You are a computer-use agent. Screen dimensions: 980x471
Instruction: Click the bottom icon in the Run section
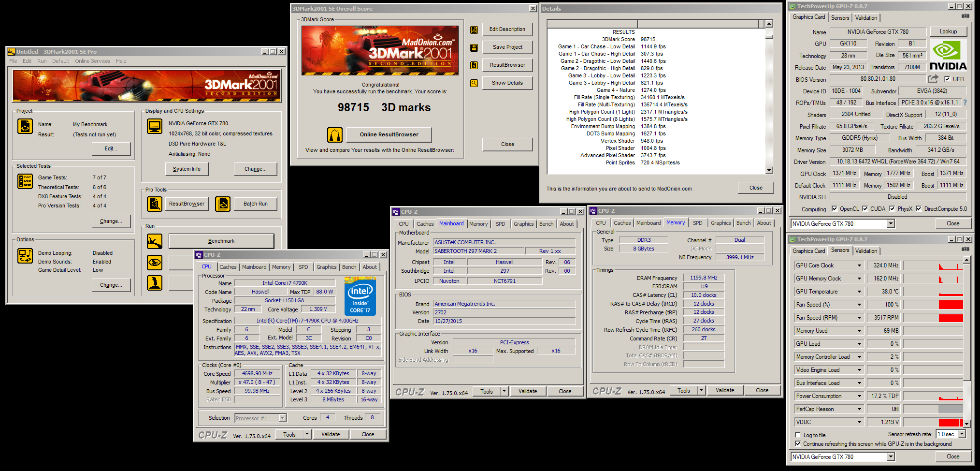coord(155,283)
